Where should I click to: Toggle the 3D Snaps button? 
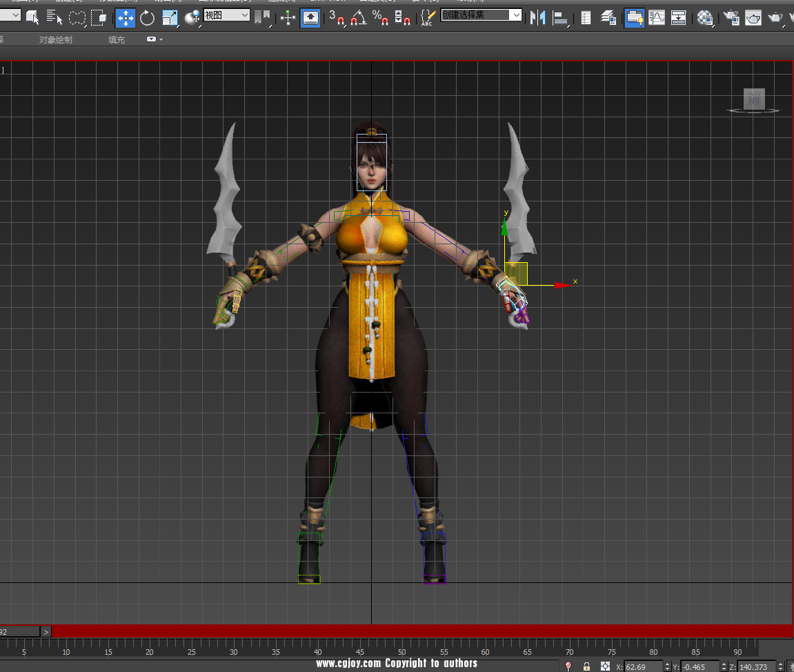pyautogui.click(x=336, y=17)
